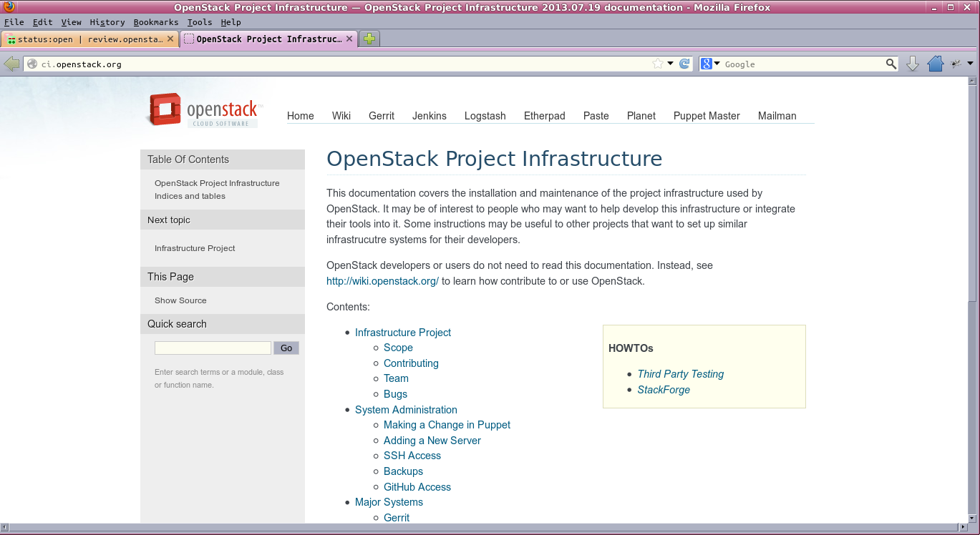Bookmark this page with the star icon

658,64
